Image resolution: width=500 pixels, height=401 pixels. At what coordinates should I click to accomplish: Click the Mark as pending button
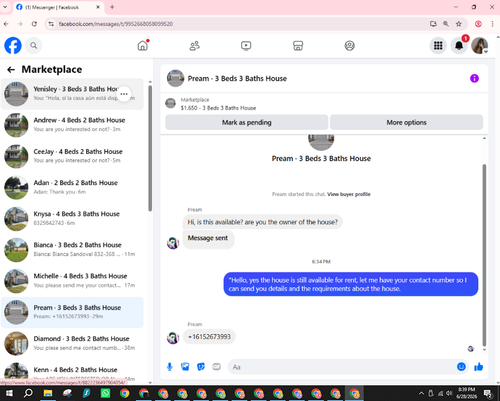[x=247, y=122]
